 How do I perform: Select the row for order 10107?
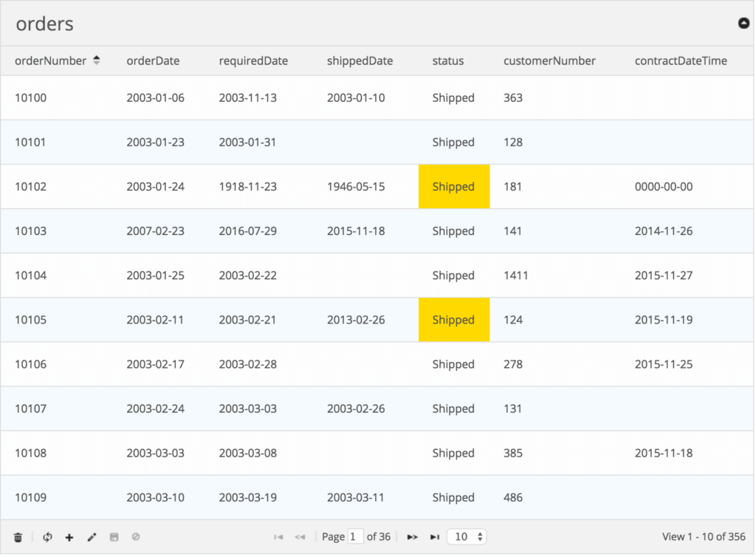[377, 409]
